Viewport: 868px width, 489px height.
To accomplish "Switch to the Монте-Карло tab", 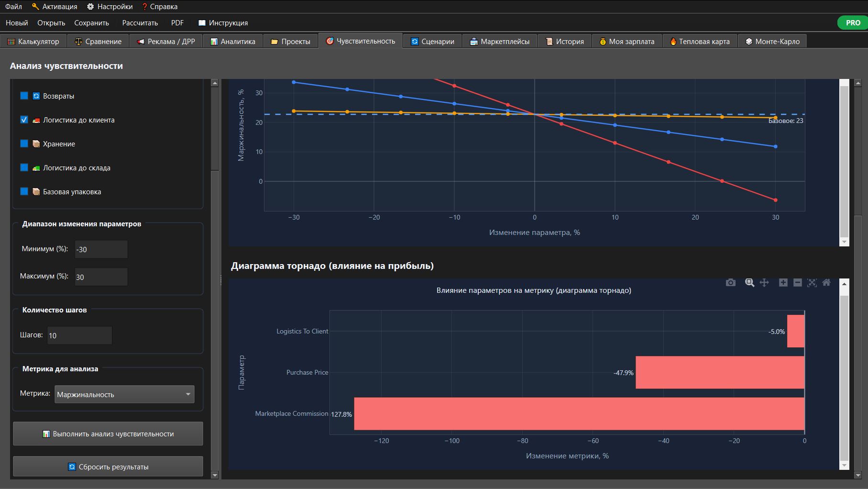I will (x=772, y=41).
